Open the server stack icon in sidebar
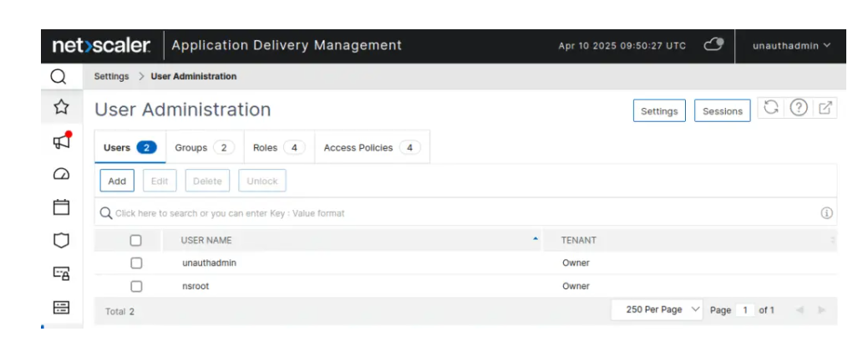 61,307
